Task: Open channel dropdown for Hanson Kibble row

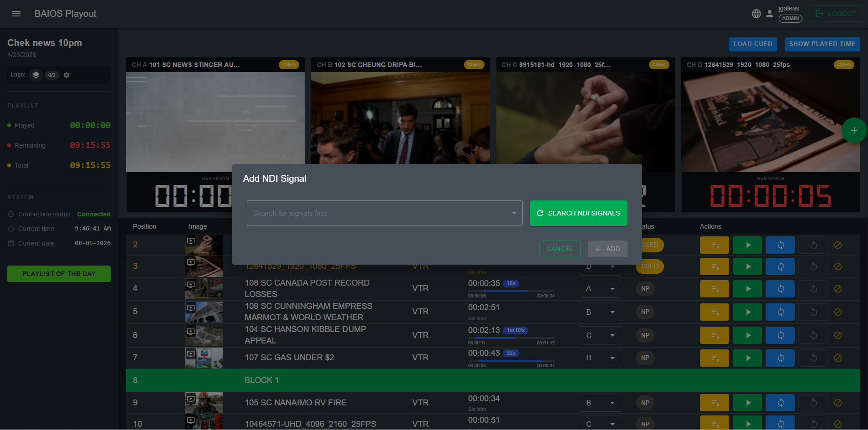Action: 600,335
